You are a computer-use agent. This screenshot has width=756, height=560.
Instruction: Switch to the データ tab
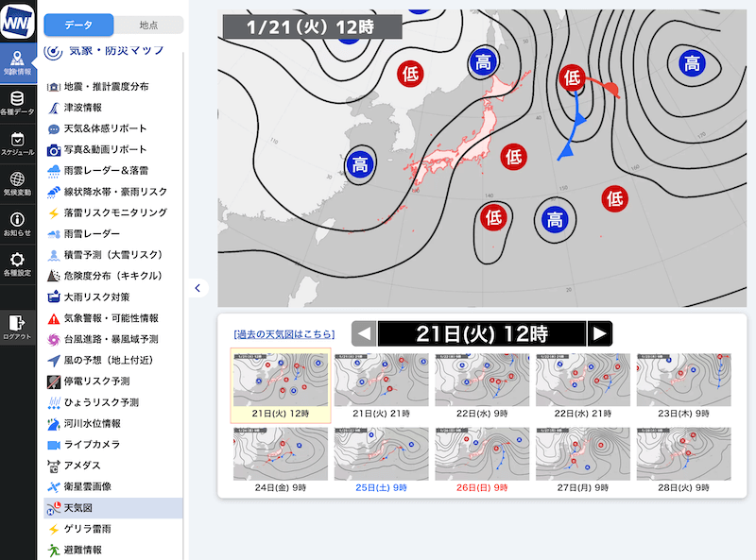click(x=78, y=25)
